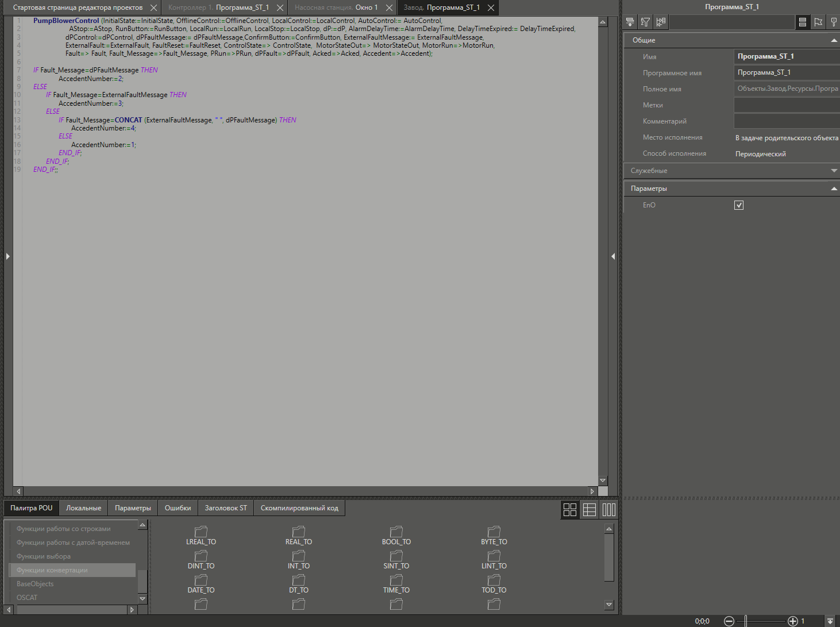Select Функции выбора in the palette list
The height and width of the screenshot is (627, 840).
coord(44,556)
